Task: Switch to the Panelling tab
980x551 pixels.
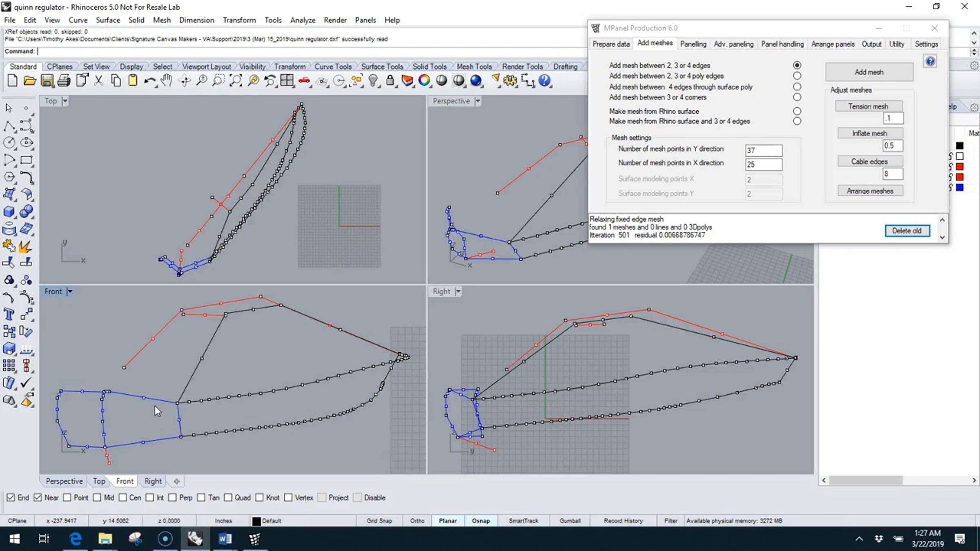Action: [x=693, y=44]
